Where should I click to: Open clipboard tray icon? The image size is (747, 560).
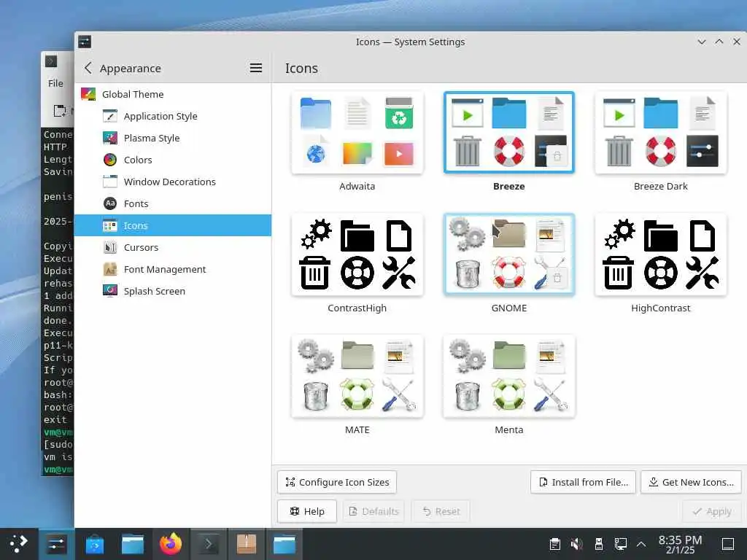555,544
